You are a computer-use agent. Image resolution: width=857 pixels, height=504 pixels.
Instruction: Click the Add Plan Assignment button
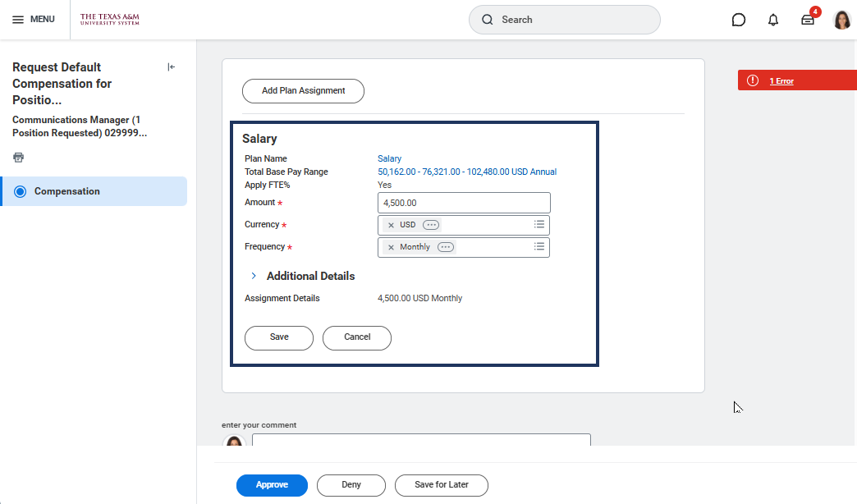303,91
